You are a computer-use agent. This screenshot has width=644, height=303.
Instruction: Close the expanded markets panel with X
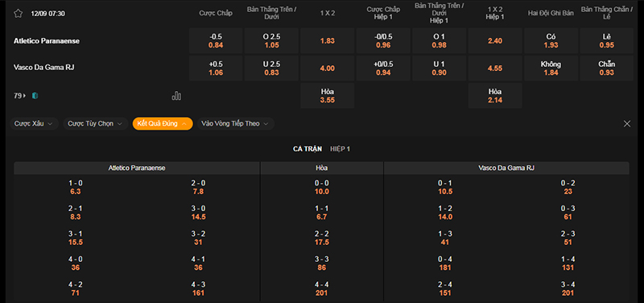[x=627, y=124]
